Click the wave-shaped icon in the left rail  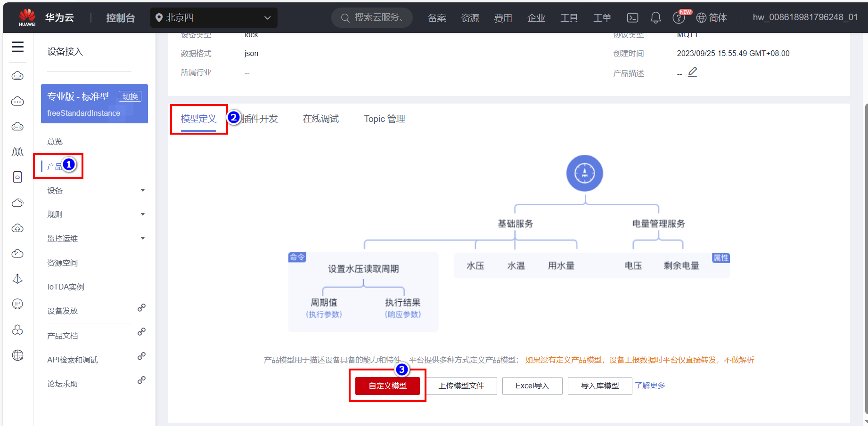point(17,152)
